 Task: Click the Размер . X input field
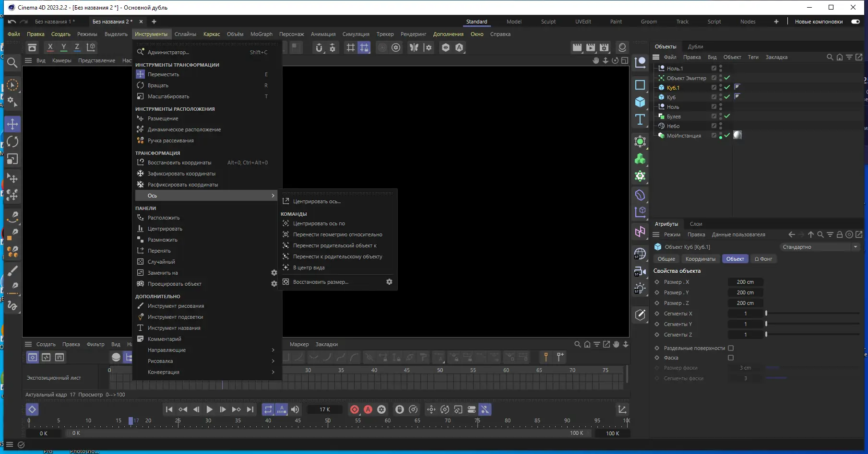745,282
